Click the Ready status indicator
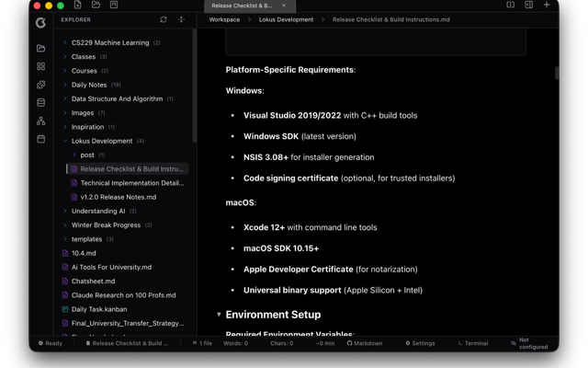The image size is (588, 368). (51, 343)
